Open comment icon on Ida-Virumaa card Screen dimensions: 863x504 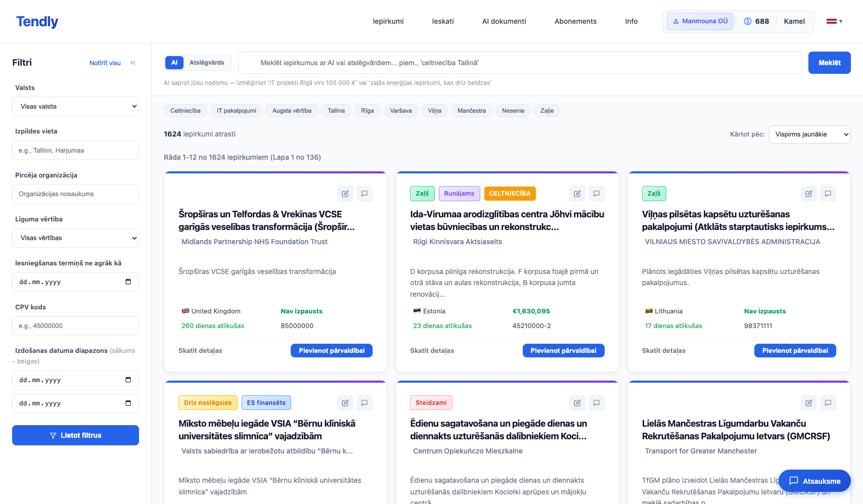597,194
